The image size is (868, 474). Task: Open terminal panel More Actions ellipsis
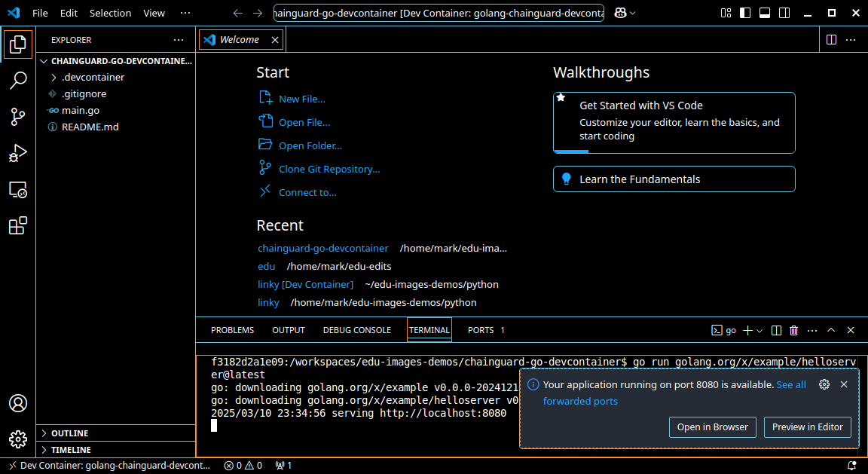812,331
